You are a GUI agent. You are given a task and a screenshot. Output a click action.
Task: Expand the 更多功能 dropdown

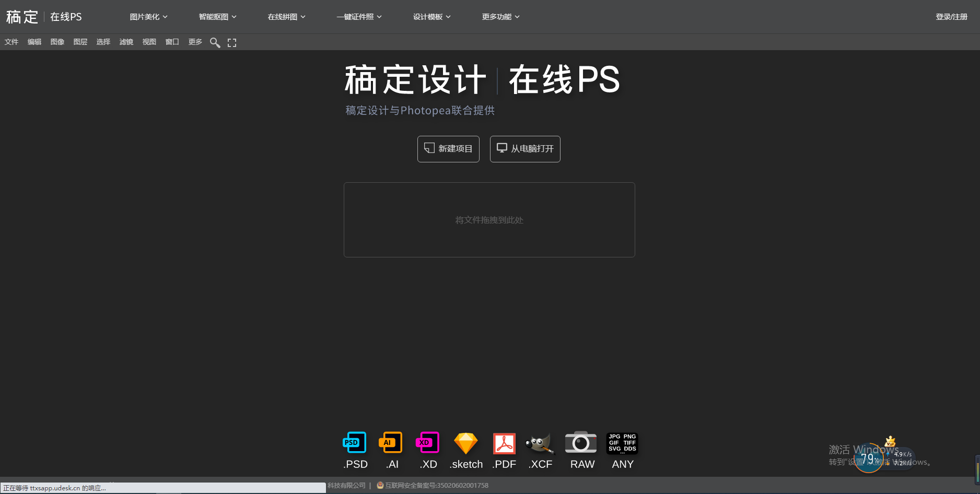[x=501, y=17]
